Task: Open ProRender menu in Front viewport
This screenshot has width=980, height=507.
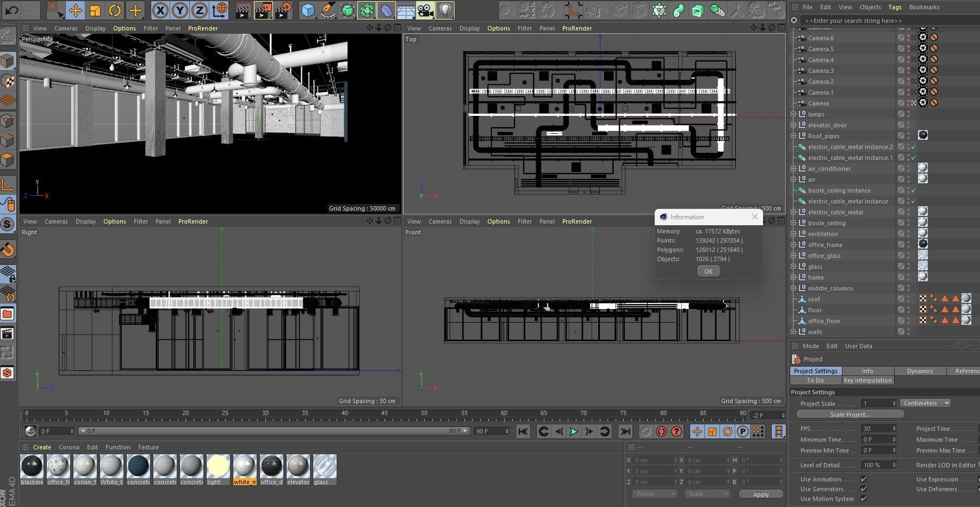Action: point(577,221)
